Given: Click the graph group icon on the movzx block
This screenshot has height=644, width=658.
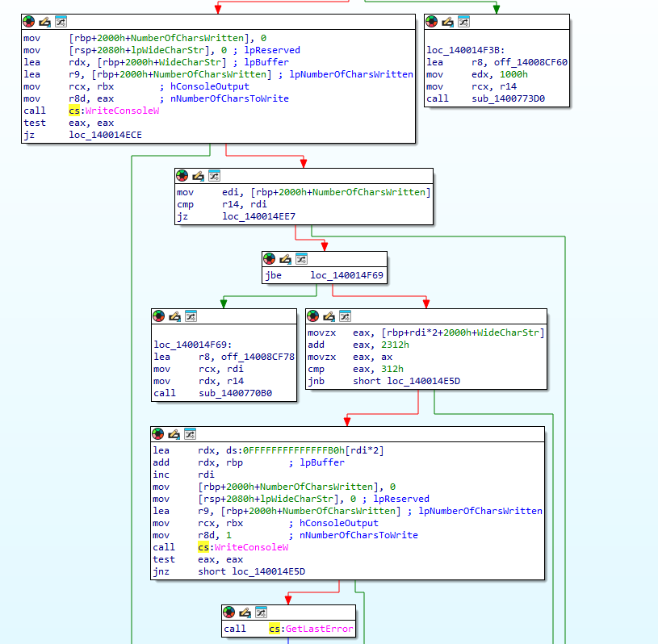Looking at the screenshot, I should (x=345, y=316).
